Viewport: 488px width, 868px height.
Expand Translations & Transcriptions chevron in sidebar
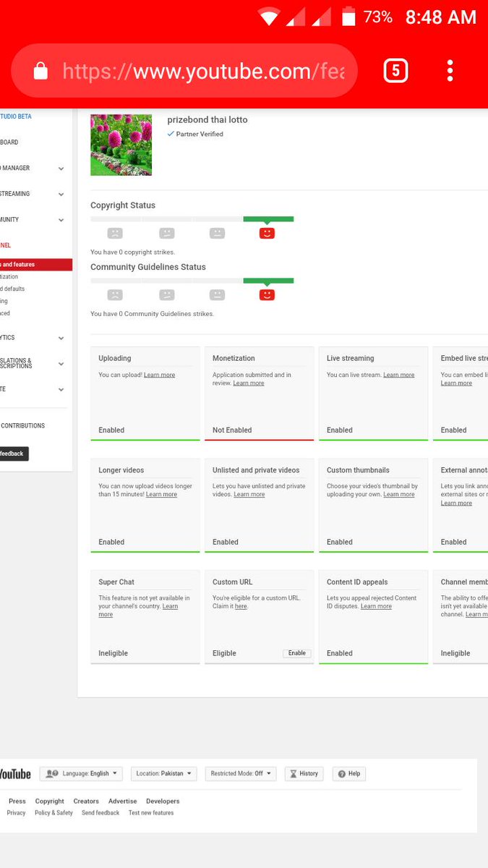(x=61, y=364)
